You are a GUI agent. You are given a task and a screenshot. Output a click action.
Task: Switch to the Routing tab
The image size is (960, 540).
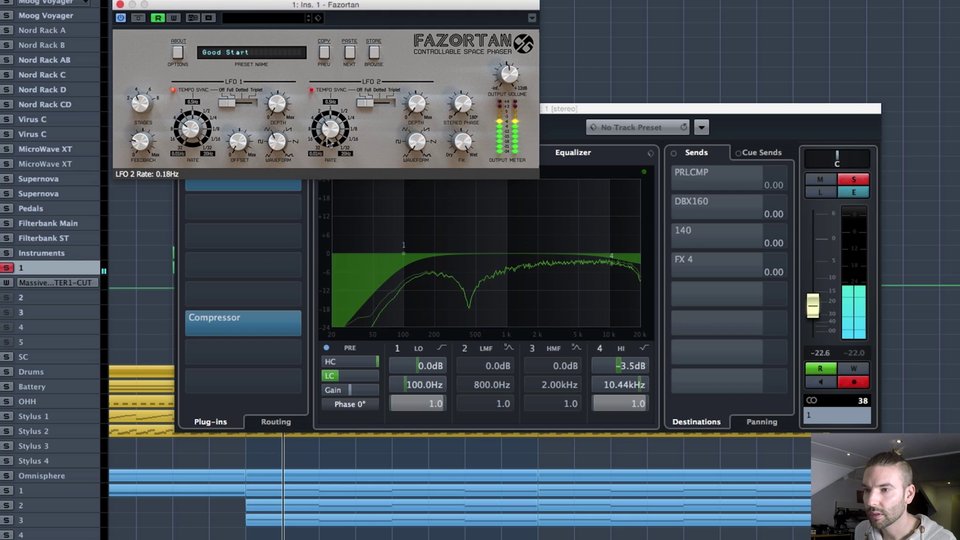(276, 422)
